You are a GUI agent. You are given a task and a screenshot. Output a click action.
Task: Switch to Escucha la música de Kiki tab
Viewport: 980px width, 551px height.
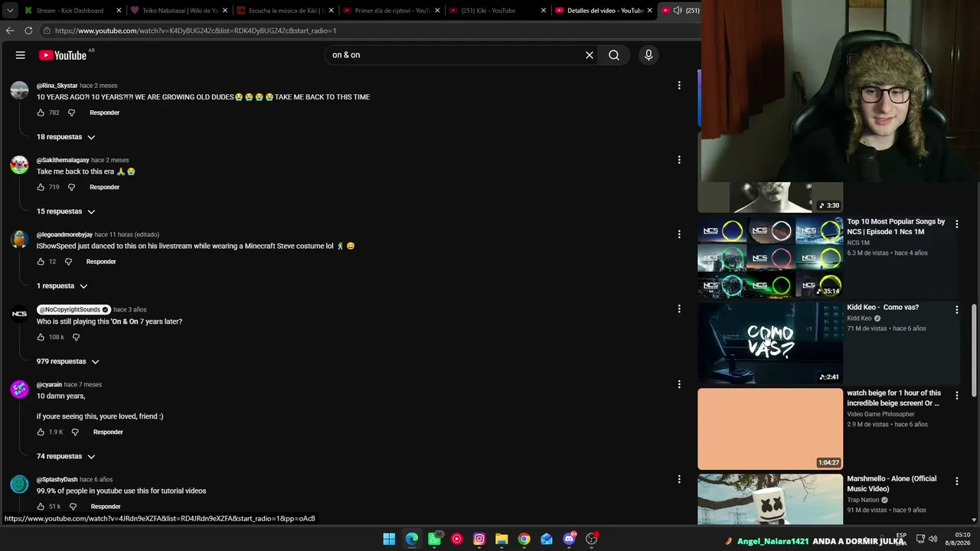pos(285,11)
